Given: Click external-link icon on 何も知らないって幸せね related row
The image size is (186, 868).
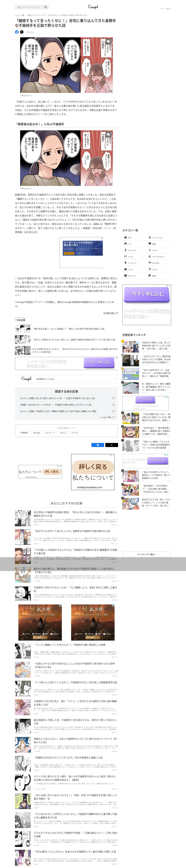Looking at the screenshot, I should [113, 405].
